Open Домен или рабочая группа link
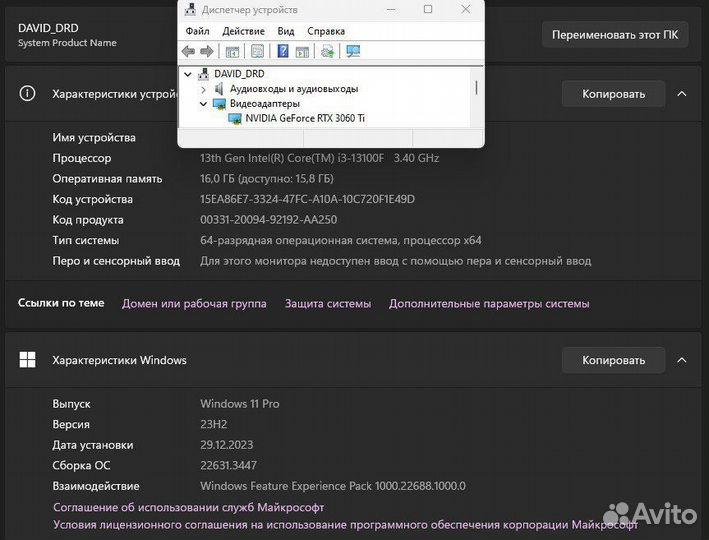 point(194,303)
